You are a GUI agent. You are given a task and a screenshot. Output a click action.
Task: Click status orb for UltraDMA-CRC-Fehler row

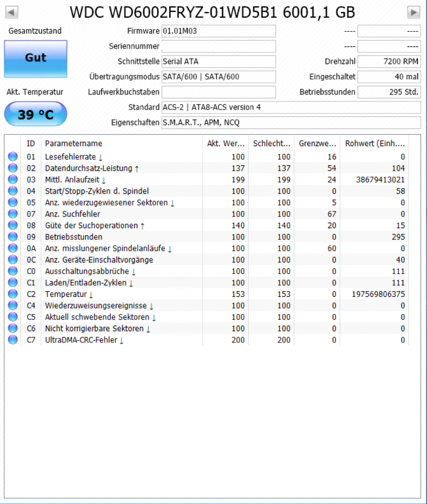[13, 340]
